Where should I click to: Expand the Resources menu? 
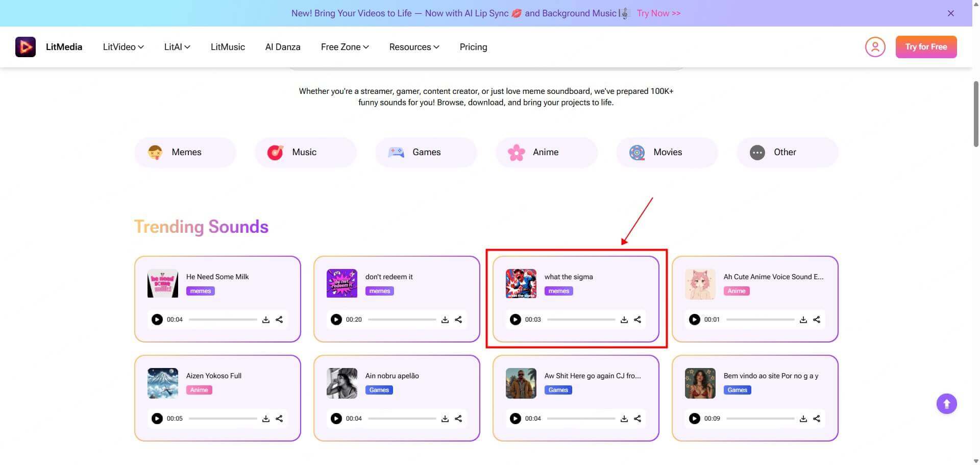click(x=413, y=46)
